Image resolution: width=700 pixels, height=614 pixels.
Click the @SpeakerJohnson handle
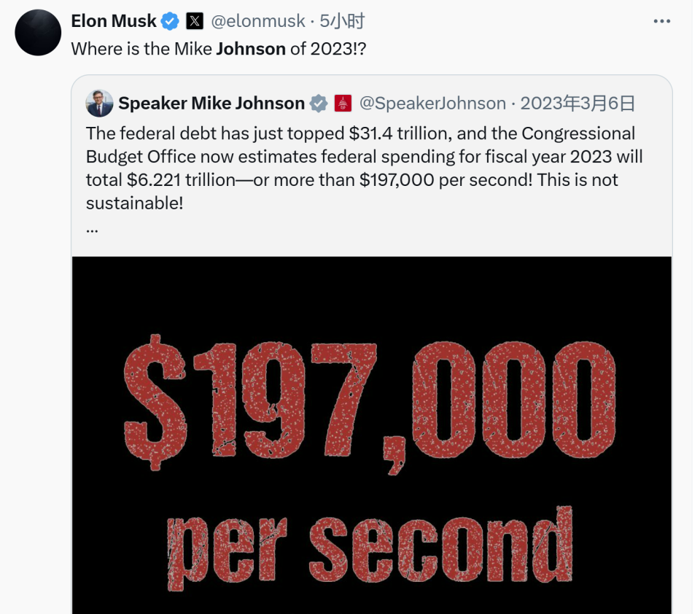coord(432,104)
